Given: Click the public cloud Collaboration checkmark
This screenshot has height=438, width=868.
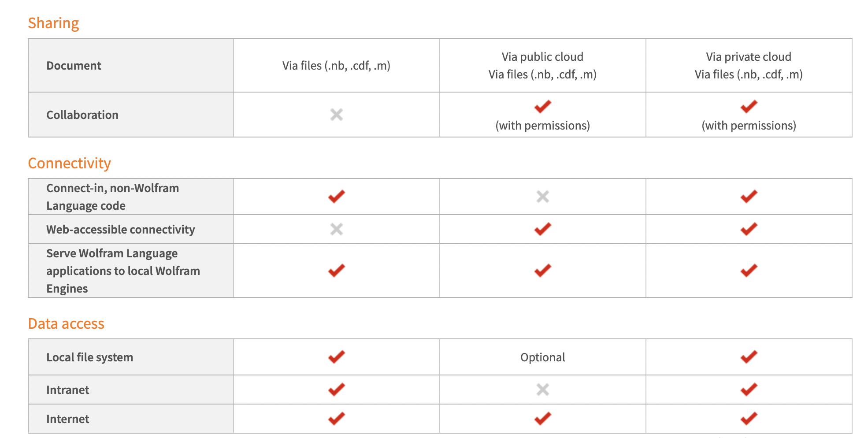Looking at the screenshot, I should point(542,106).
